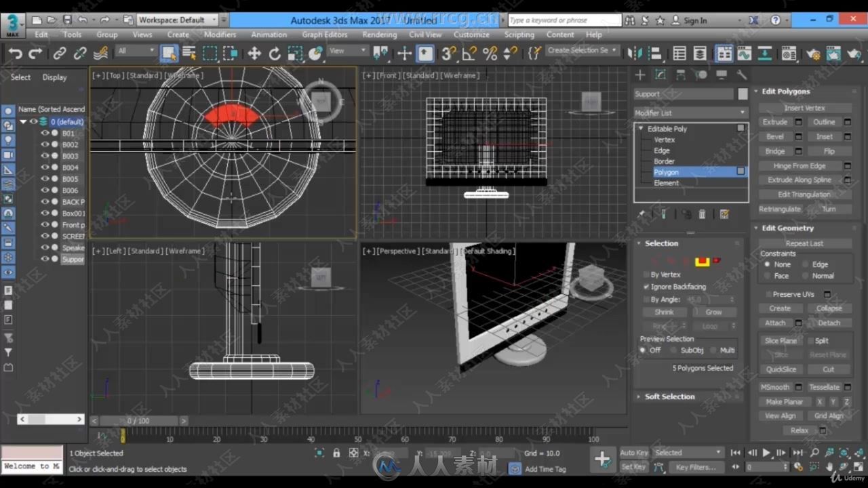Open Create Selection Set dropdown

click(x=582, y=50)
